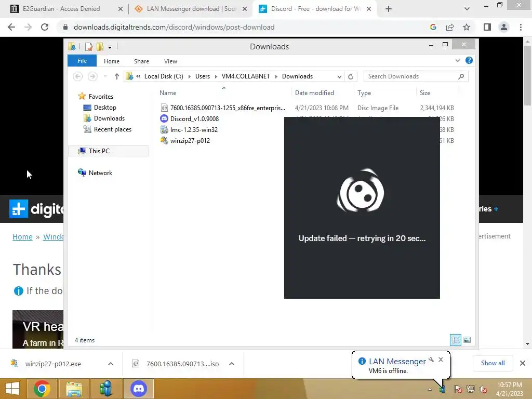Click Home breadcrumb link on webpage
This screenshot has height=399, width=532.
click(x=22, y=237)
